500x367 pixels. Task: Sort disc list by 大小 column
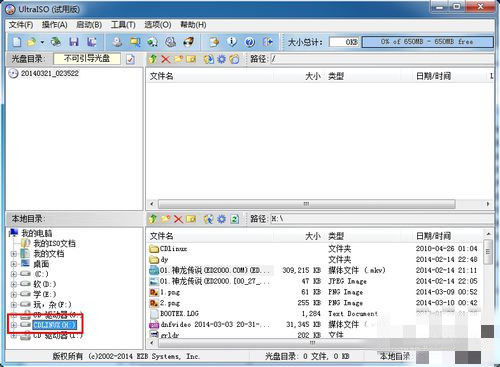point(313,76)
